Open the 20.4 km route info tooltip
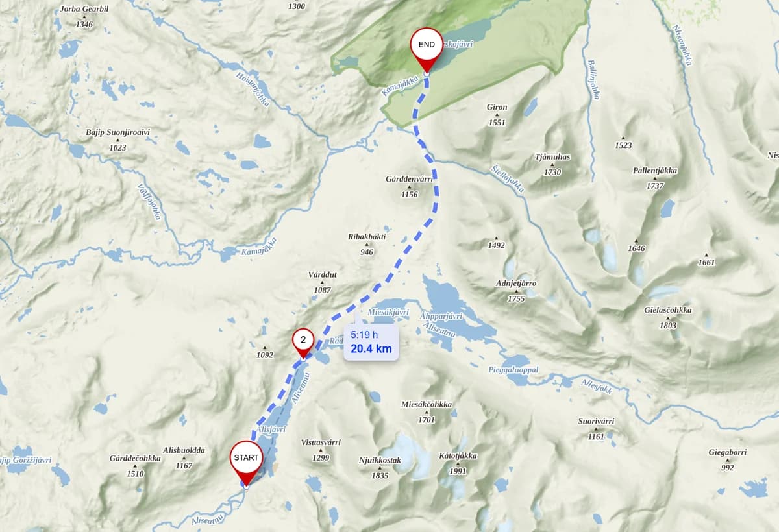 click(371, 342)
